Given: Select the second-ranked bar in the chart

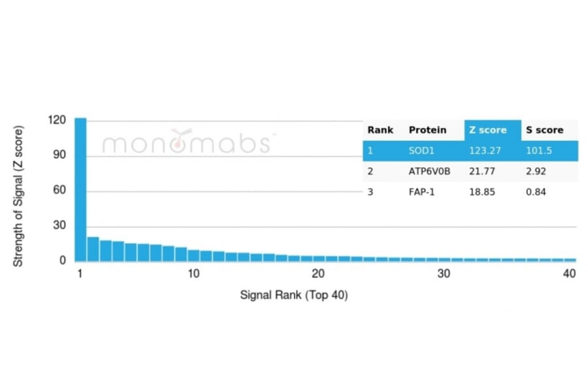Looking at the screenshot, I should (93, 249).
